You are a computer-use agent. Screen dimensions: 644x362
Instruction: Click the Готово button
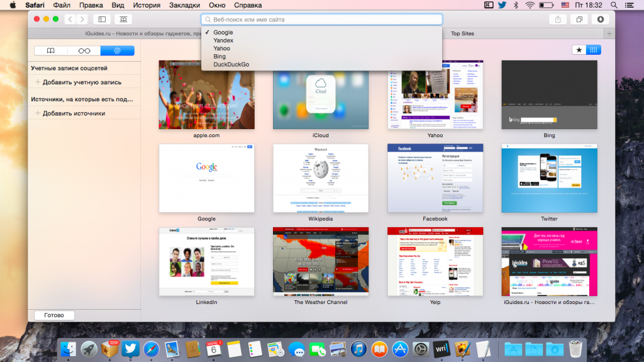(x=54, y=315)
